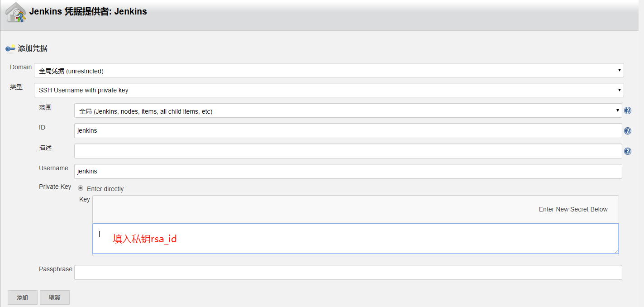Screen dimensions: 644x307
Task: Click the Jenkins credentials provider house icon
Action: [15, 12]
